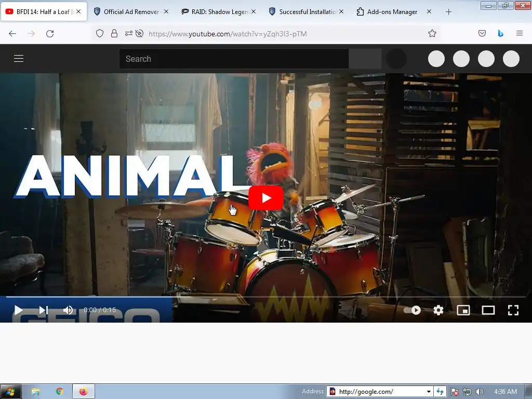Screen dimensions: 532x399
Task: Skip to the next video
Action: pyautogui.click(x=44, y=310)
